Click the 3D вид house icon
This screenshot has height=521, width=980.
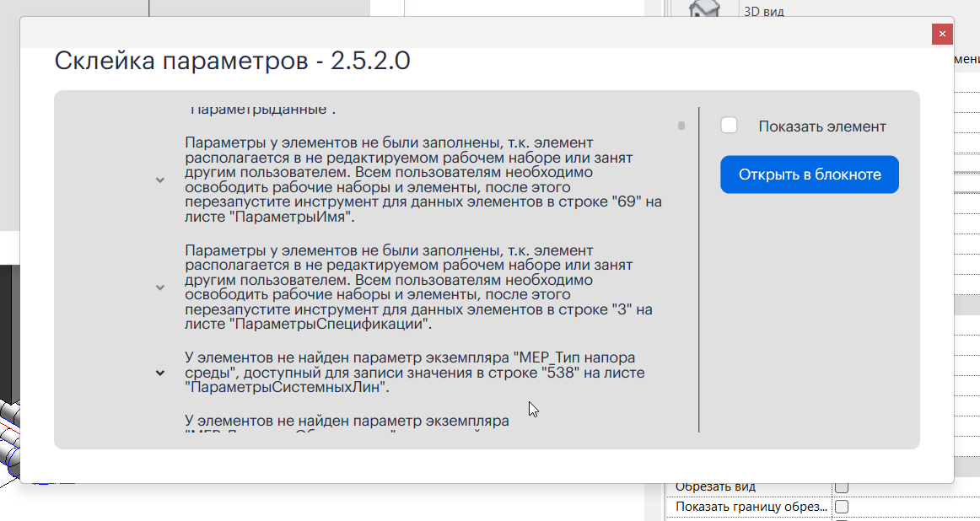(x=705, y=8)
